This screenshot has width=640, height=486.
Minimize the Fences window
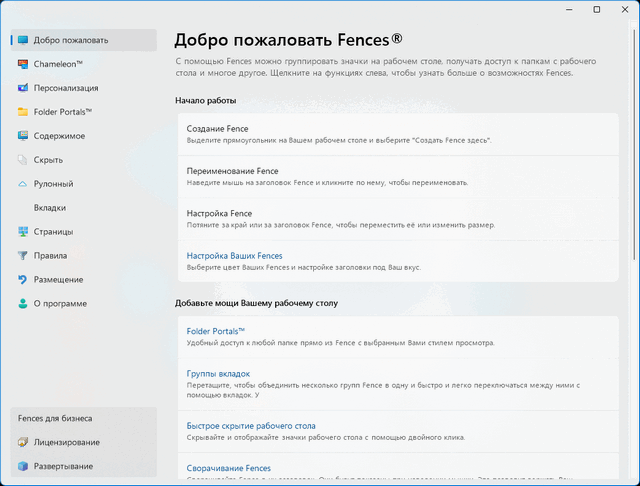point(569,9)
